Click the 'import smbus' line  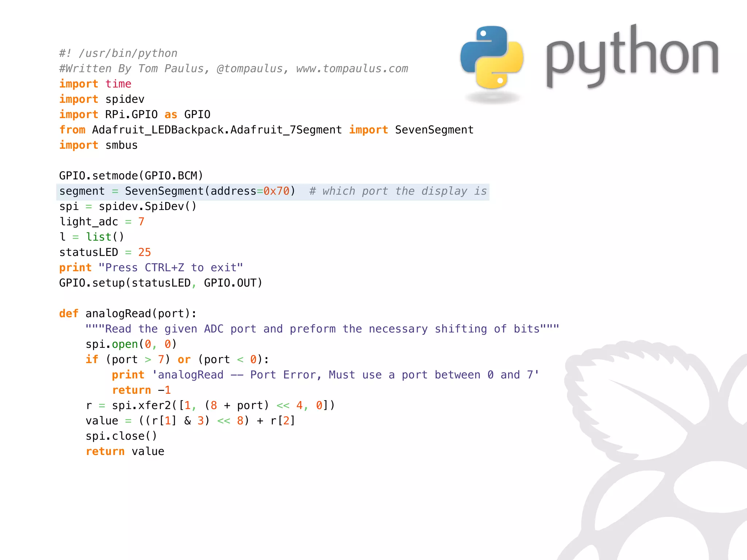(98, 145)
